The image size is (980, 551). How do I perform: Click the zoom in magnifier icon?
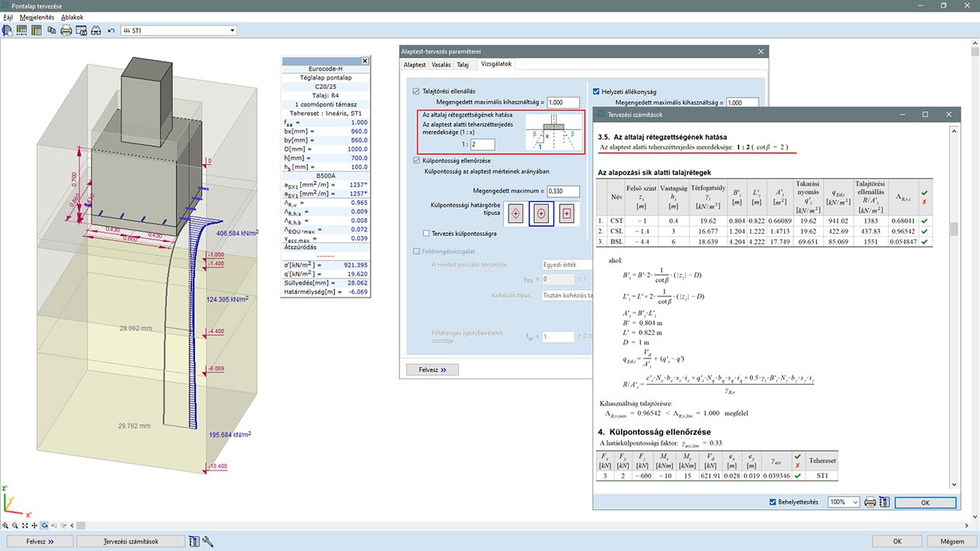click(x=5, y=525)
